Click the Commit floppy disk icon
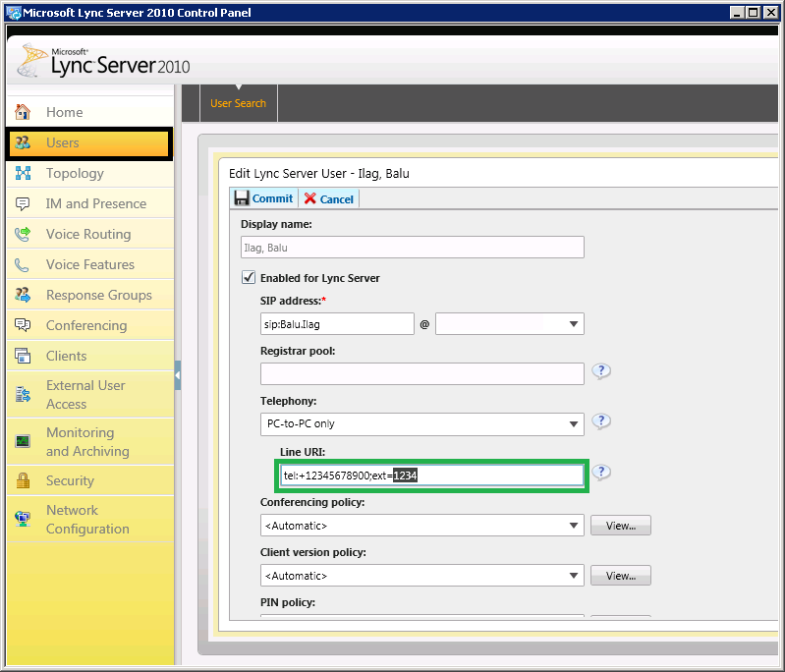The image size is (785, 672). pos(242,198)
